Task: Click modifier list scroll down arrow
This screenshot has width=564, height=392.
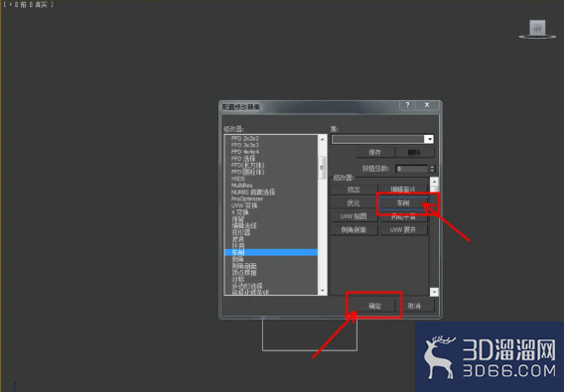Action: point(323,291)
